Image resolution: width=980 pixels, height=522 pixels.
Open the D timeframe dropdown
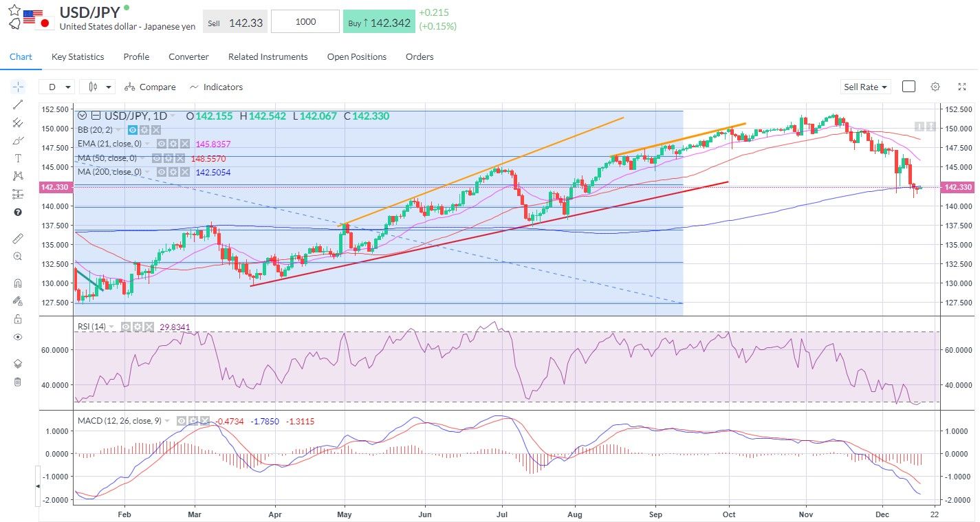click(57, 87)
